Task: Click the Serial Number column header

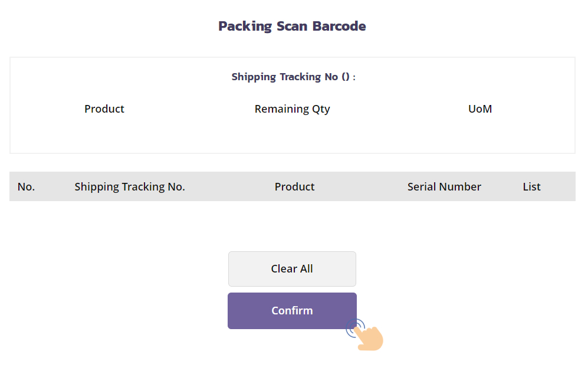Action: click(x=444, y=187)
